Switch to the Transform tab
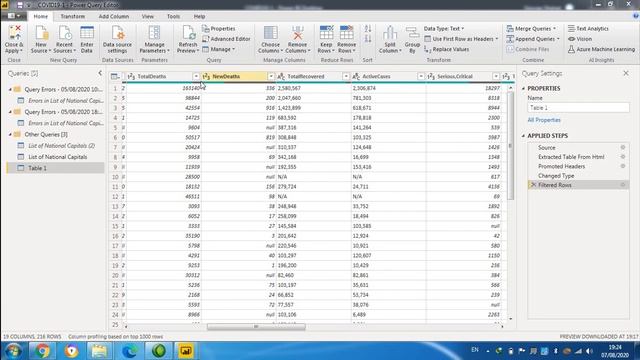 pyautogui.click(x=73, y=16)
